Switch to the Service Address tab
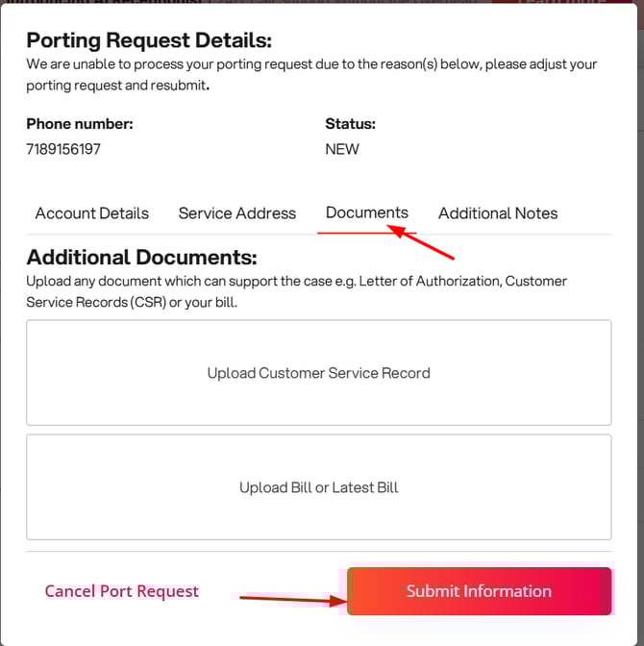This screenshot has height=646, width=644. coord(237,213)
